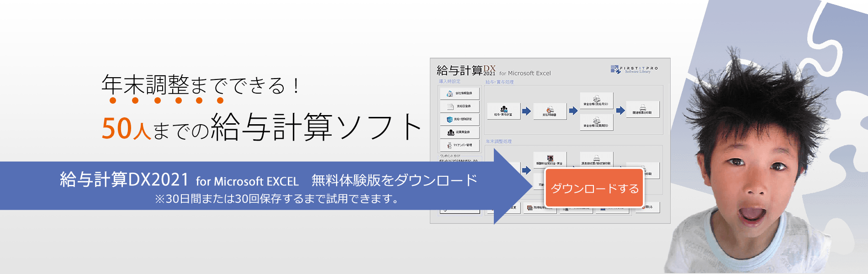The image size is (868, 274).
Task: Click the 導入時設定 section label
Action: pos(450,81)
